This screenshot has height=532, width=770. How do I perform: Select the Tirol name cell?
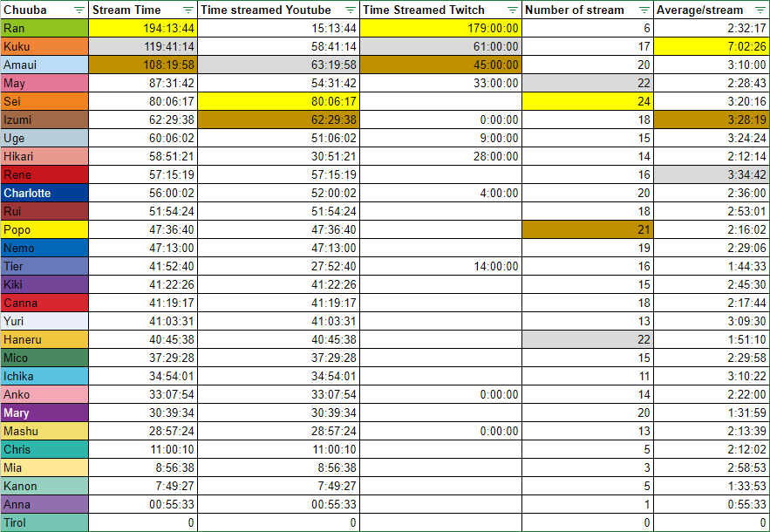[44, 522]
